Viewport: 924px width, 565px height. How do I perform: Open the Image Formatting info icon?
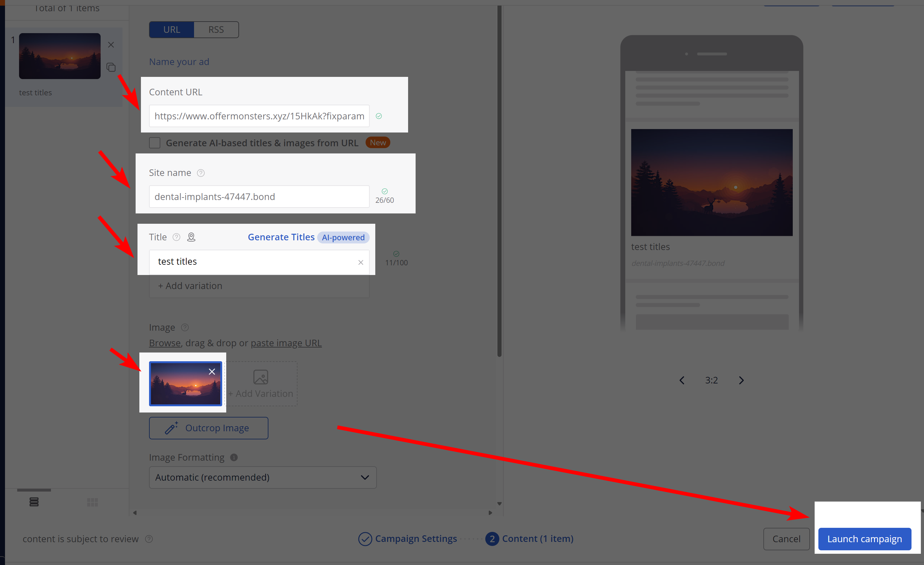[x=234, y=458]
